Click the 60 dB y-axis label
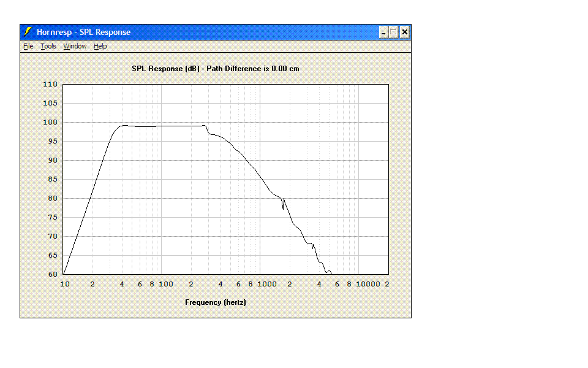 tap(53, 274)
